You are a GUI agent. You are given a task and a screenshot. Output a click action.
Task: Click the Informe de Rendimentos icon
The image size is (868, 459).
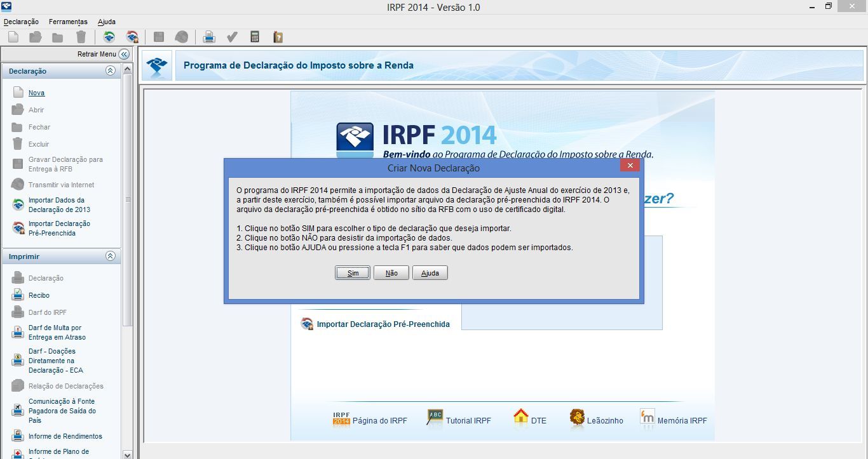click(x=18, y=436)
